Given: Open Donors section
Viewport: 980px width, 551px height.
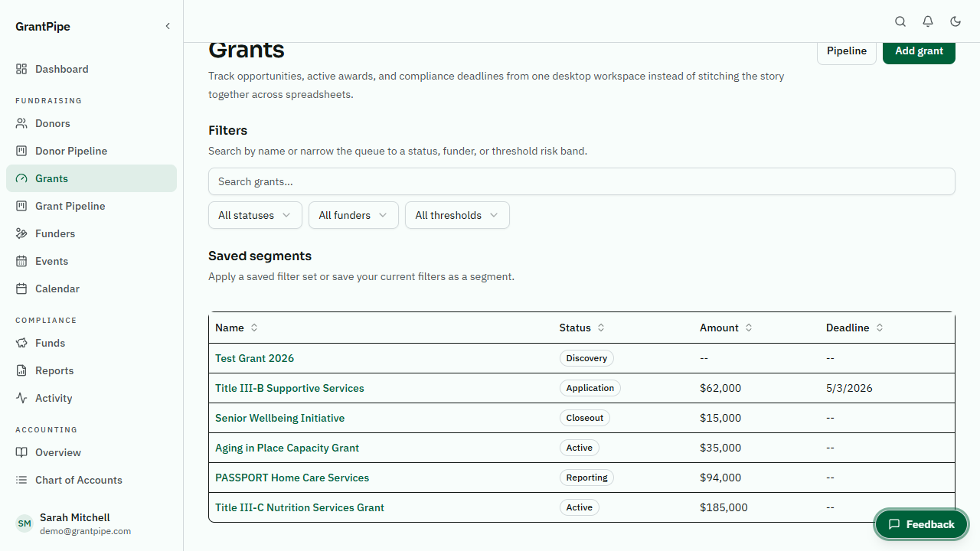Looking at the screenshot, I should pyautogui.click(x=91, y=123).
